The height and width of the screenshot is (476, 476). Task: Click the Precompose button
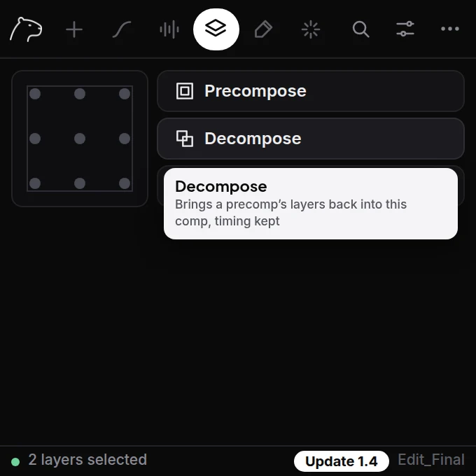(311, 91)
